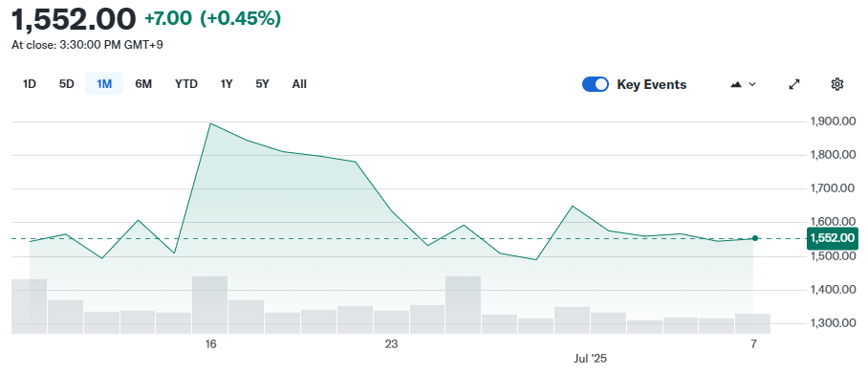Switch to 5D time range
Screen dimensions: 868x374
(x=66, y=84)
